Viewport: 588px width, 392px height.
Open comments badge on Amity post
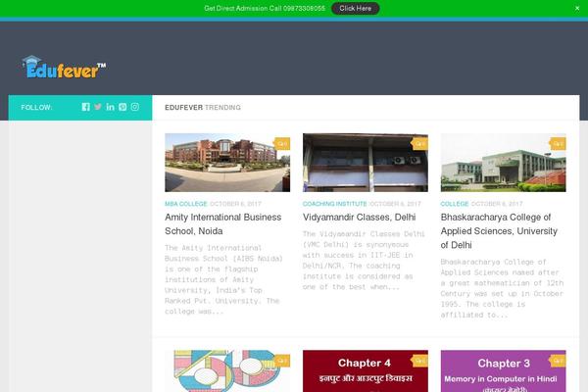coord(281,144)
